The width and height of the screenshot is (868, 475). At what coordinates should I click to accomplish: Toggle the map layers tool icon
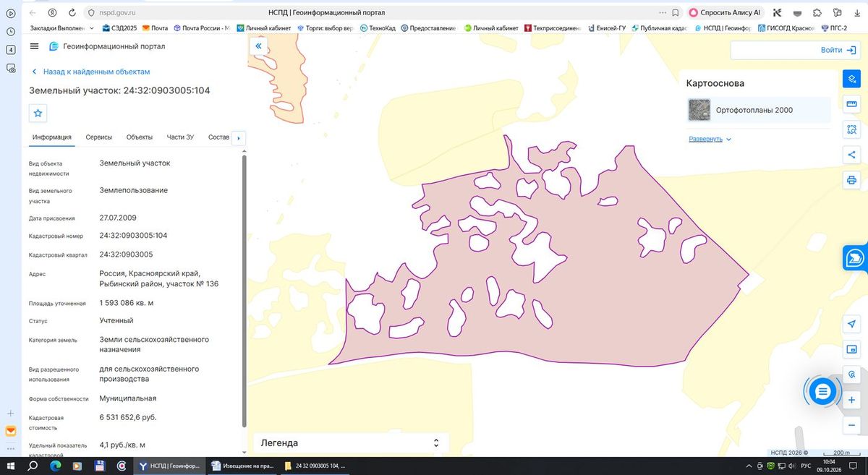tap(851, 79)
